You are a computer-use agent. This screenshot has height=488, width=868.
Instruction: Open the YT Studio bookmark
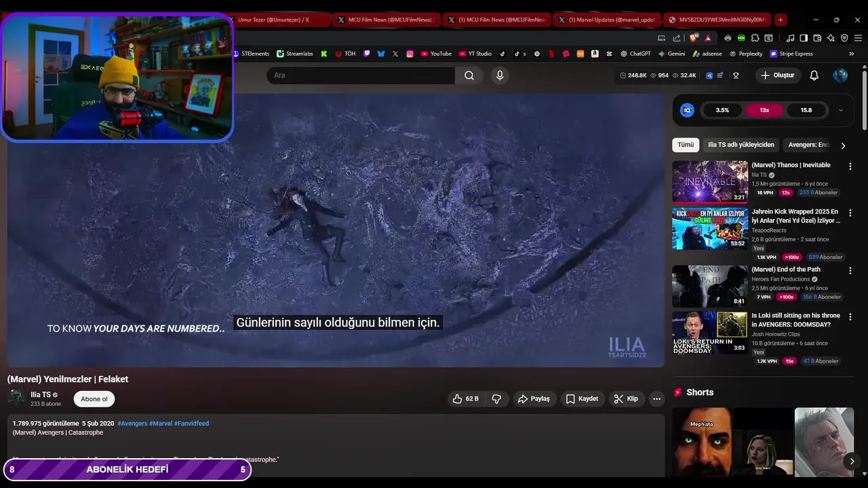coord(475,54)
